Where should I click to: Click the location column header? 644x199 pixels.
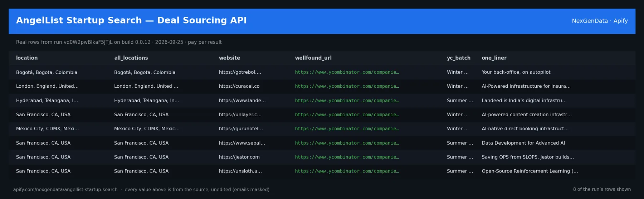pos(27,58)
